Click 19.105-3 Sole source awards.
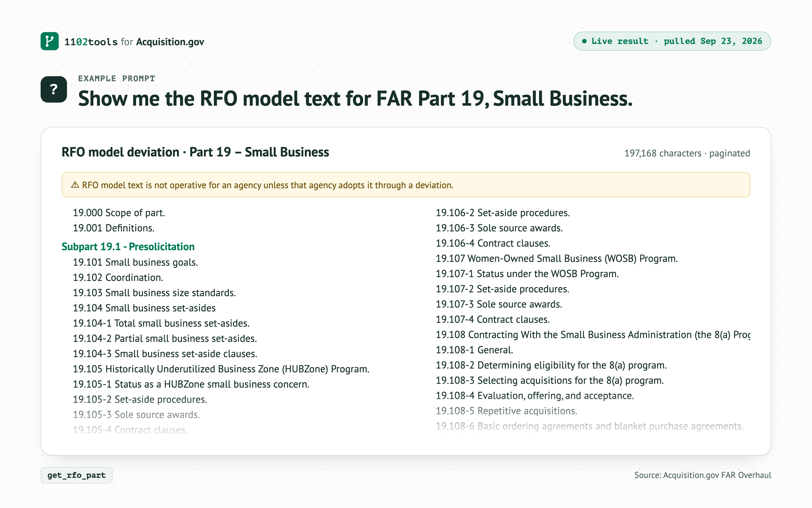 click(137, 415)
